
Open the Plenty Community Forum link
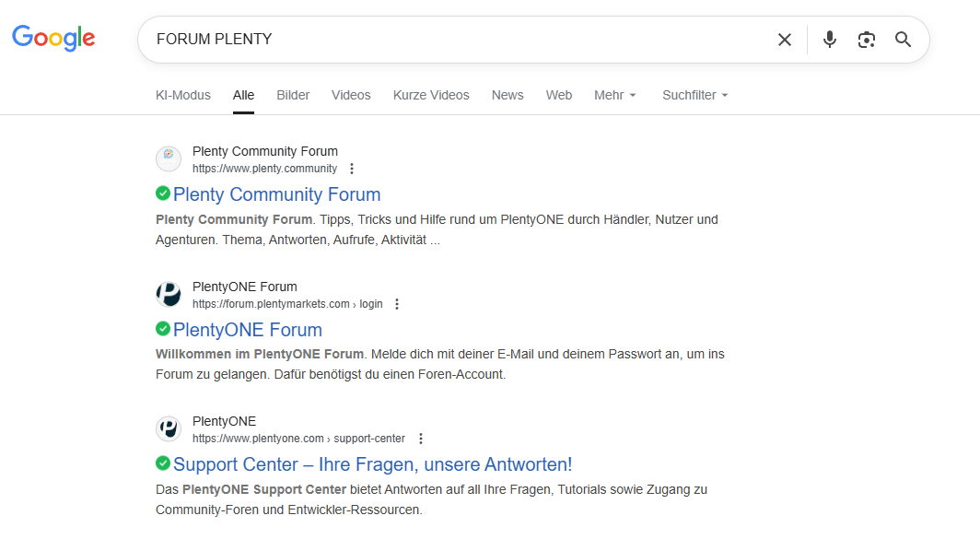pyautogui.click(x=276, y=194)
